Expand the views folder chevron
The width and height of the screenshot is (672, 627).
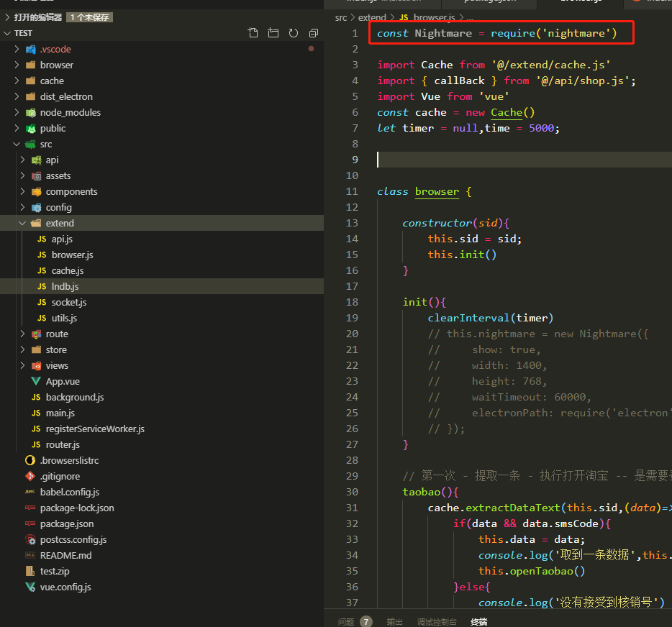tap(23, 366)
